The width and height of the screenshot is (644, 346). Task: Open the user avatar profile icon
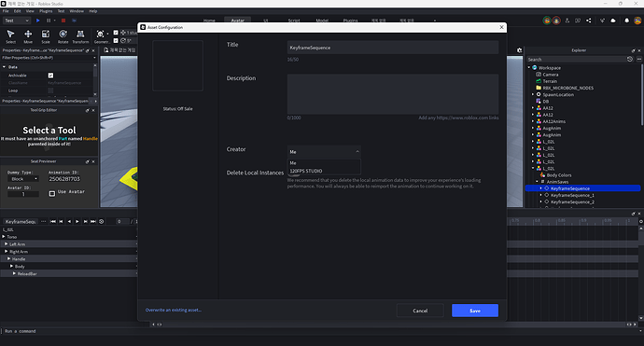[637, 21]
